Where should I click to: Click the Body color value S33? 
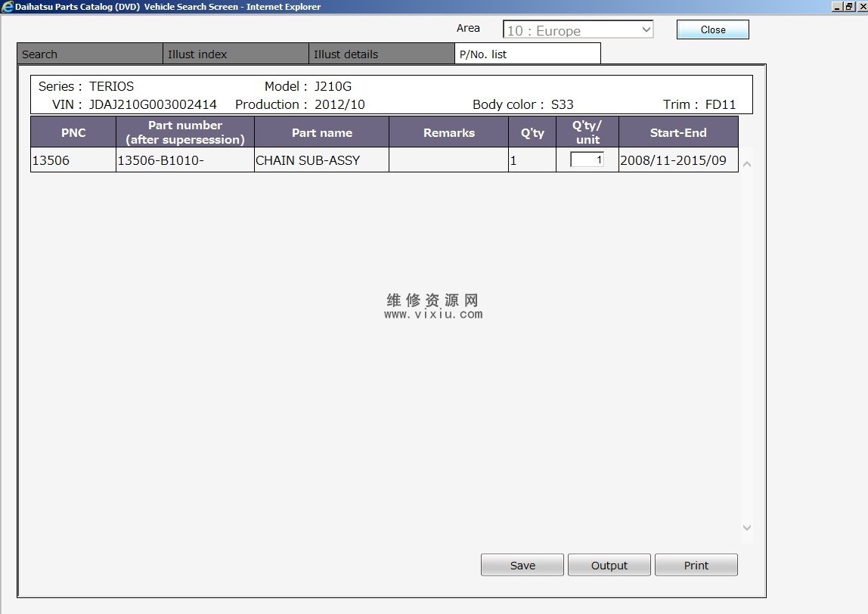562,104
